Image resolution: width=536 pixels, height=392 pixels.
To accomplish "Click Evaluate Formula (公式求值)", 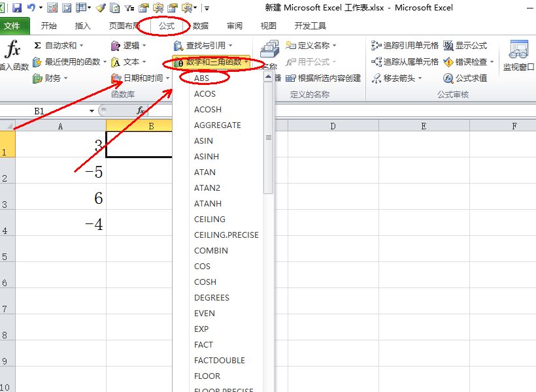I will [x=469, y=78].
